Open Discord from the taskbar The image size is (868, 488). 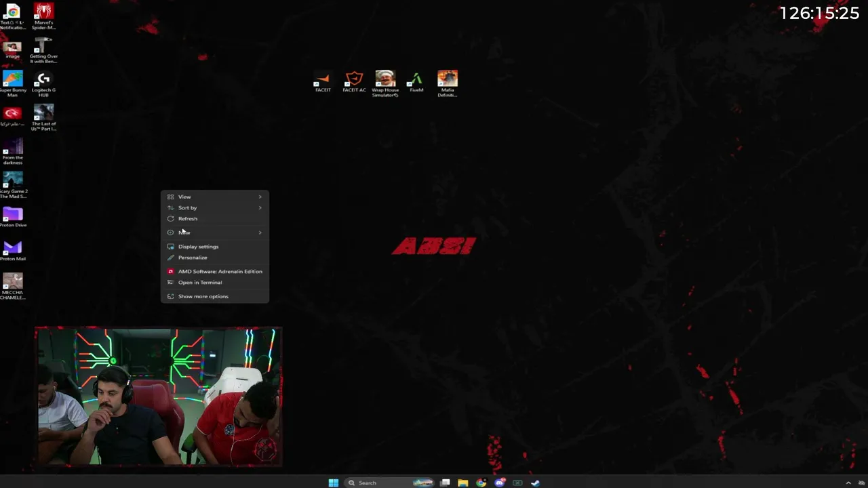[499, 483]
